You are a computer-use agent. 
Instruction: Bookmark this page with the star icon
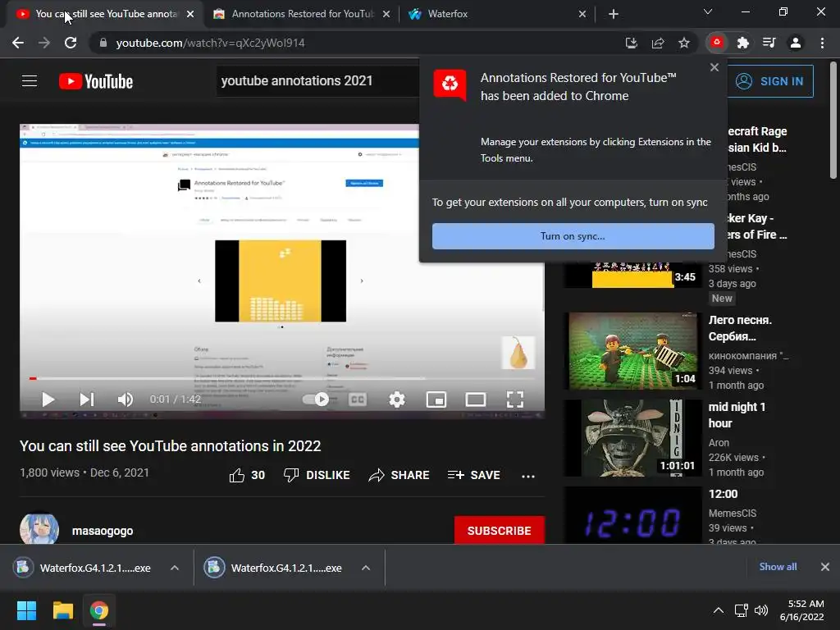(684, 43)
